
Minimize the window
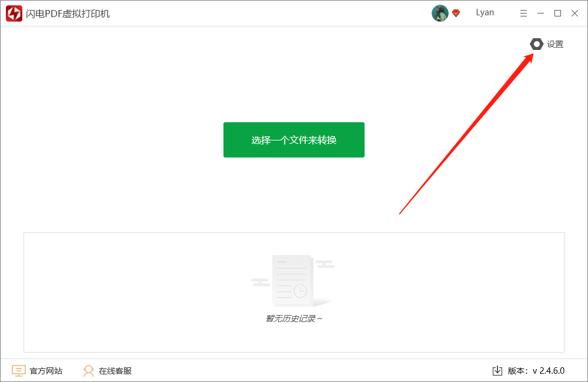(x=540, y=13)
